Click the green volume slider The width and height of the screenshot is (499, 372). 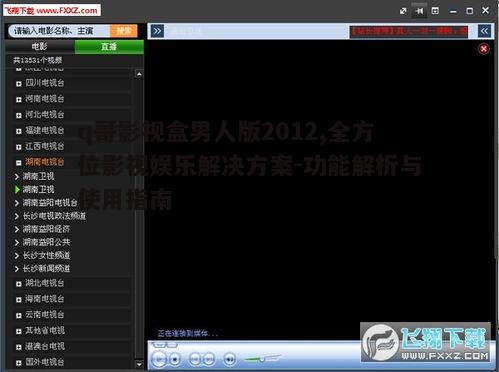coord(262,359)
